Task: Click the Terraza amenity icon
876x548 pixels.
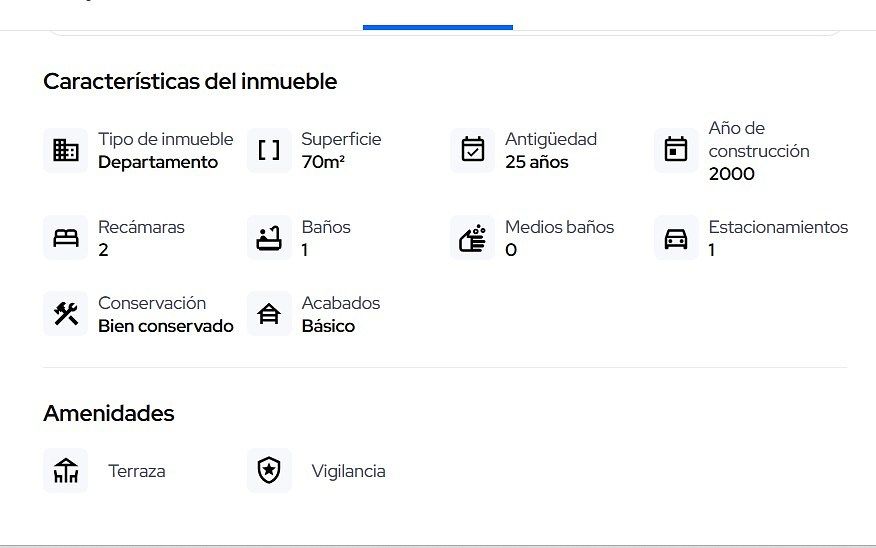Action: tap(66, 471)
